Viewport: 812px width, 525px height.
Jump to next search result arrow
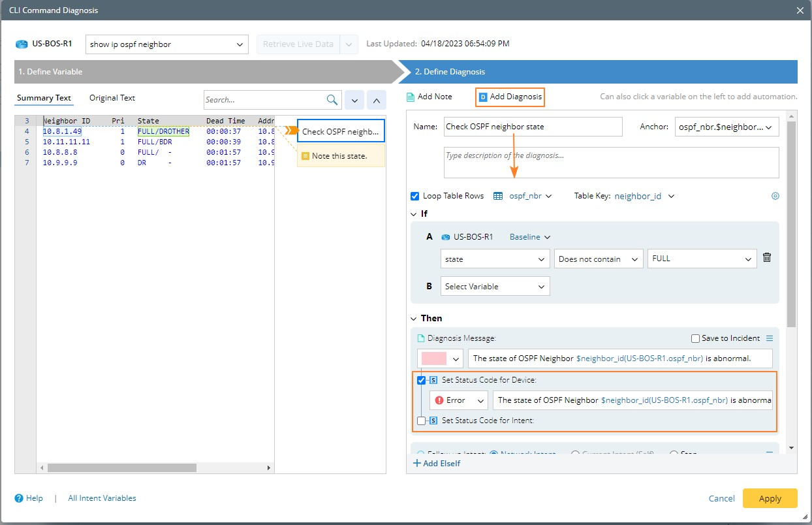(354, 100)
